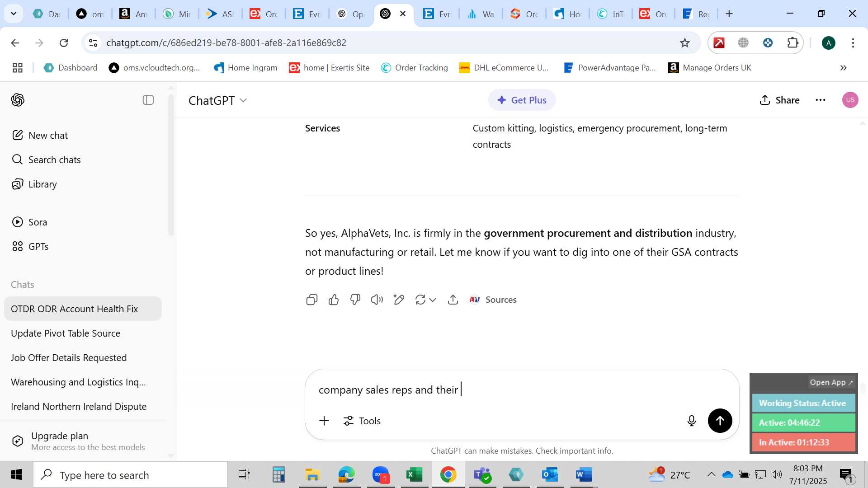This screenshot has height=488, width=868.
Task: Open the apps grid in bookmarks bar
Action: point(18,68)
